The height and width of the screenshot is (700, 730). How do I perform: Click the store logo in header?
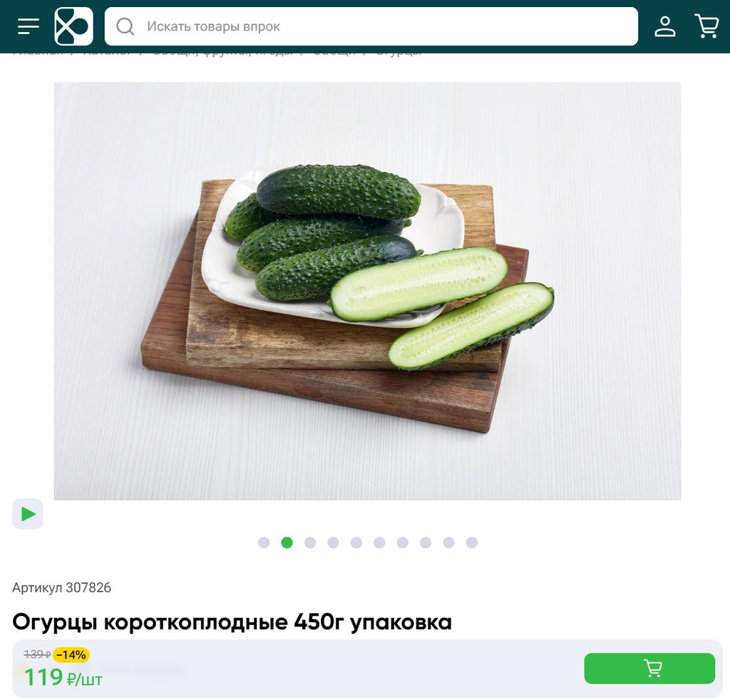click(x=73, y=26)
